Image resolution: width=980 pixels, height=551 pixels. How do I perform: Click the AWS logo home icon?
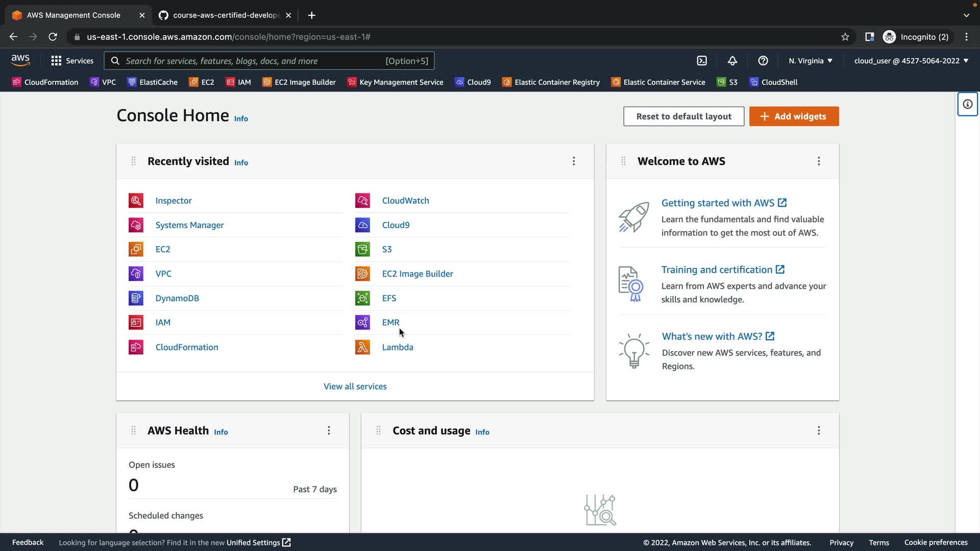click(20, 60)
